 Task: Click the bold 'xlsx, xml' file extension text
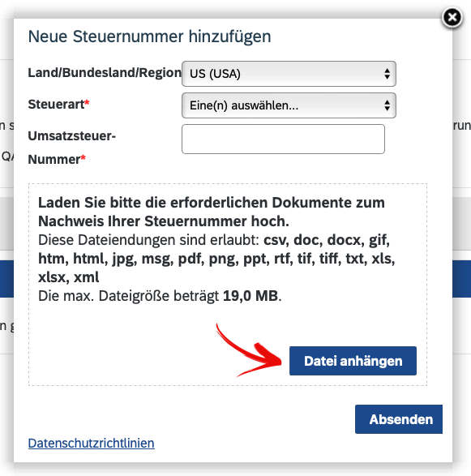point(69,277)
